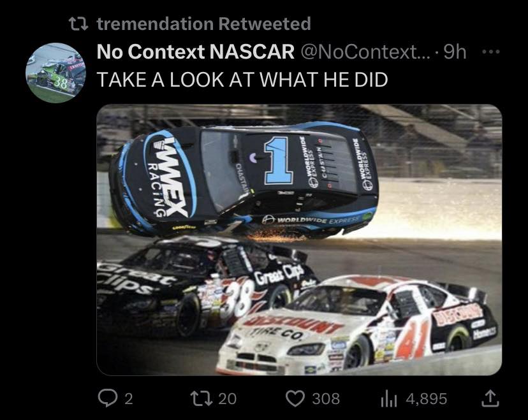
Task: Open the No Context NASCAR profile avatar
Action: point(56,73)
